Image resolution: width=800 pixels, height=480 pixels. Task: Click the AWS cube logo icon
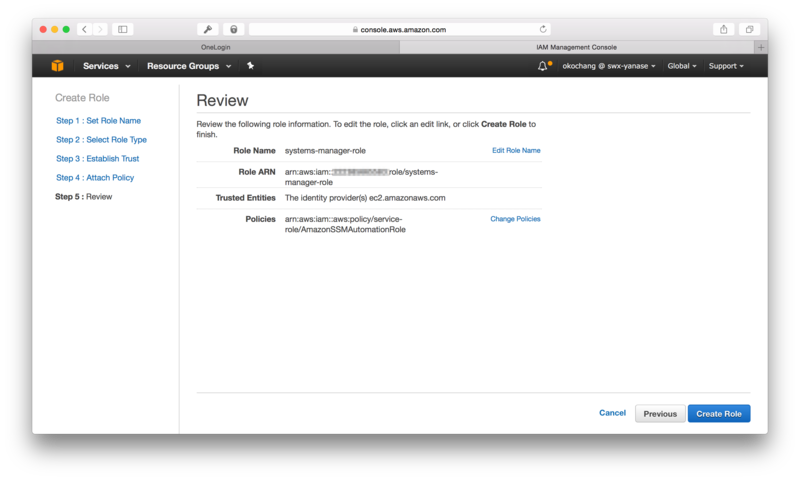[58, 66]
